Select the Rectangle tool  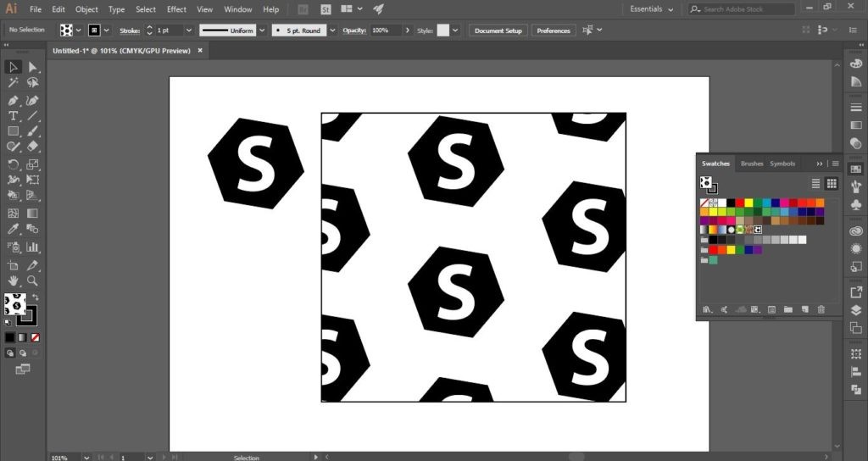(x=13, y=131)
